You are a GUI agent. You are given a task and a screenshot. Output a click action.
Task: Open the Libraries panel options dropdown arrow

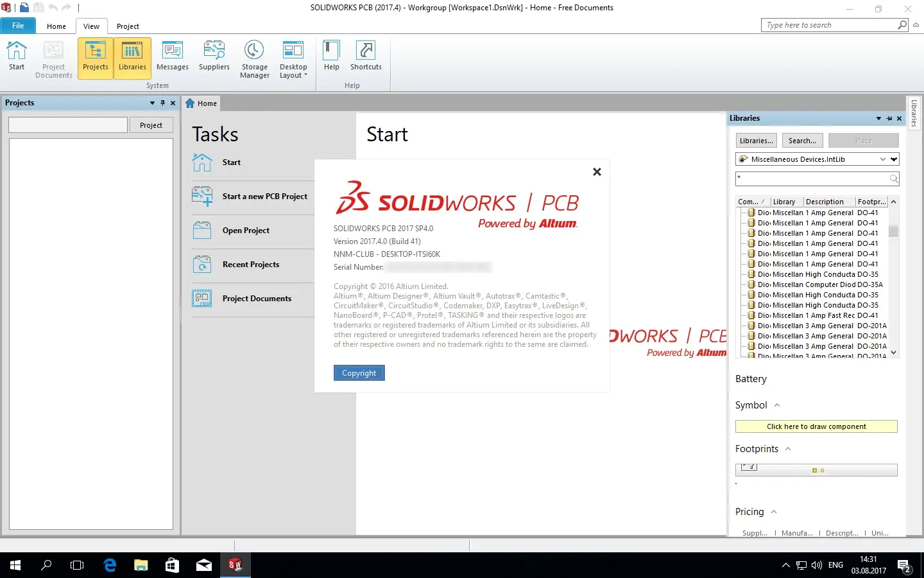pyautogui.click(x=878, y=118)
